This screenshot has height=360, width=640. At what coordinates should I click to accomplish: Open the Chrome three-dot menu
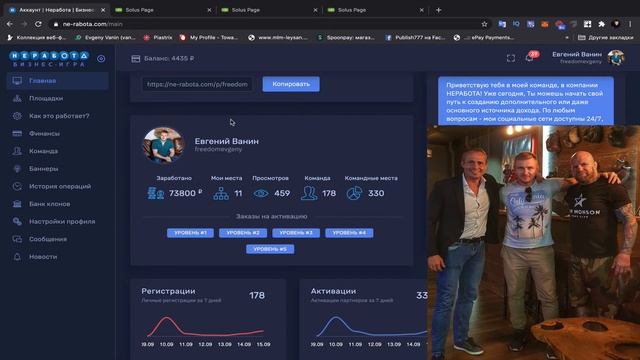coord(631,24)
